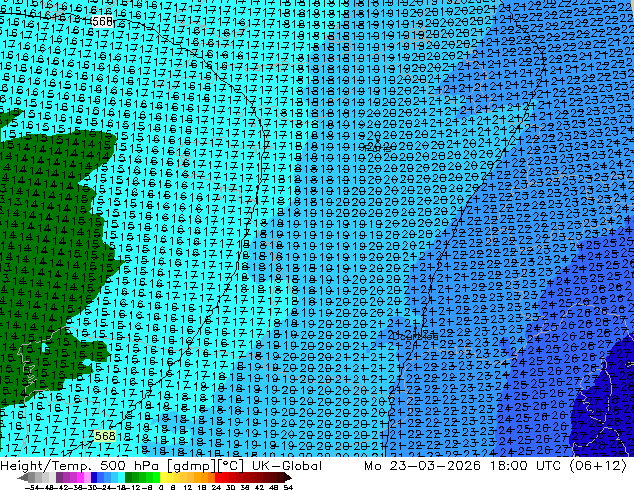Click the "Mo 23-03-2026" date text
Screen dimensions: 634x490
pos(422,466)
